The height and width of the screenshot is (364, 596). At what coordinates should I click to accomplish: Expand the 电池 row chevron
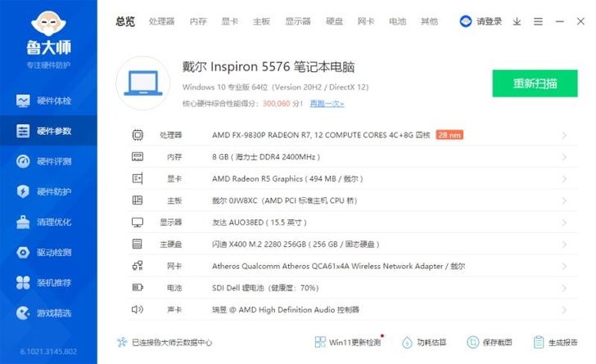[564, 288]
